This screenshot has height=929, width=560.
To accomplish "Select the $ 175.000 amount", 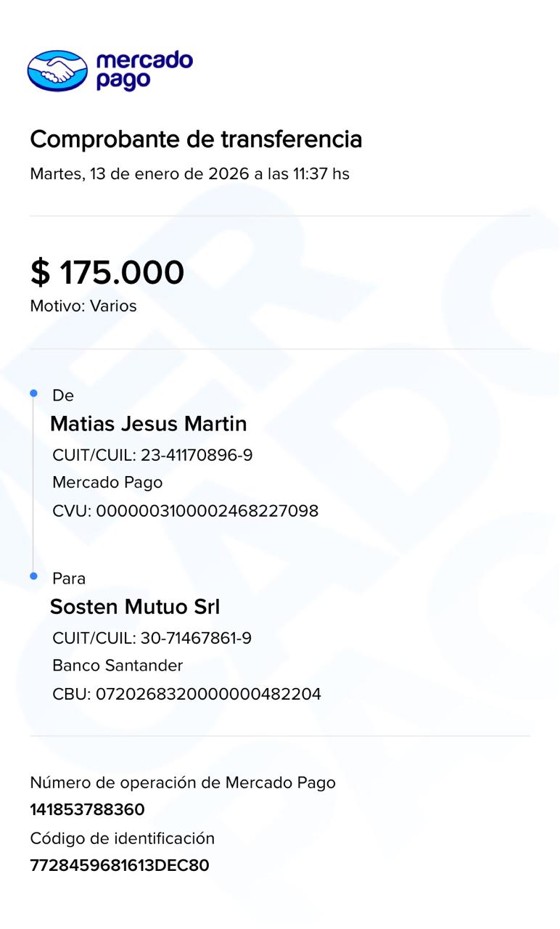I will click(x=107, y=273).
